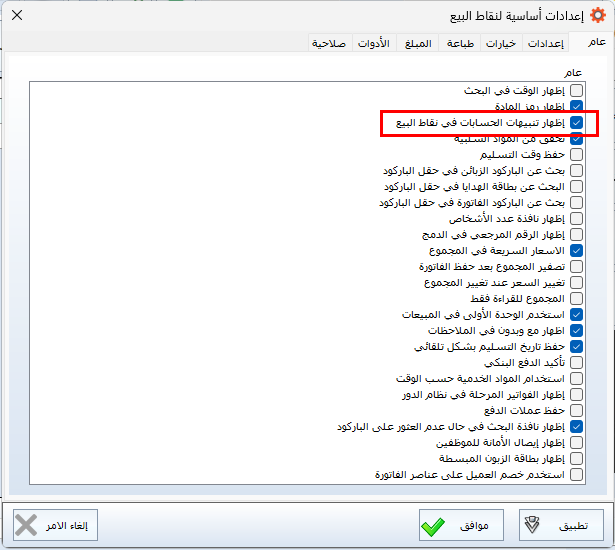Image resolution: width=615 pixels, height=550 pixels.
Task: Check المجموع للقراءة فقط option
Action: pos(576,299)
